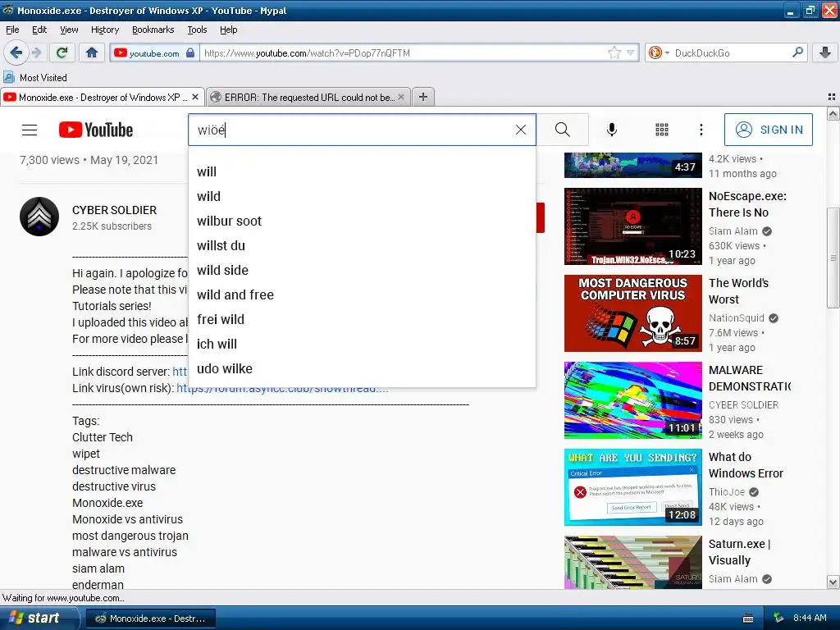Reload the page with the refresh icon

tap(62, 52)
